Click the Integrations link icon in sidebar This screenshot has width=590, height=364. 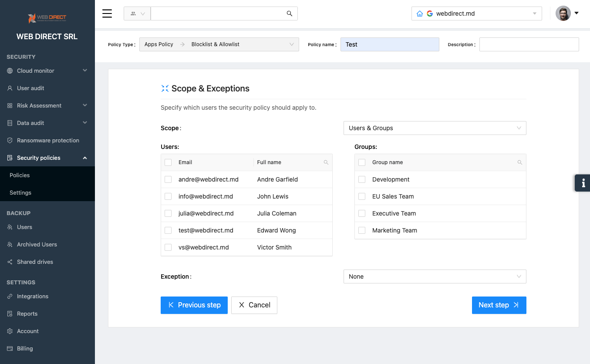[10, 297]
